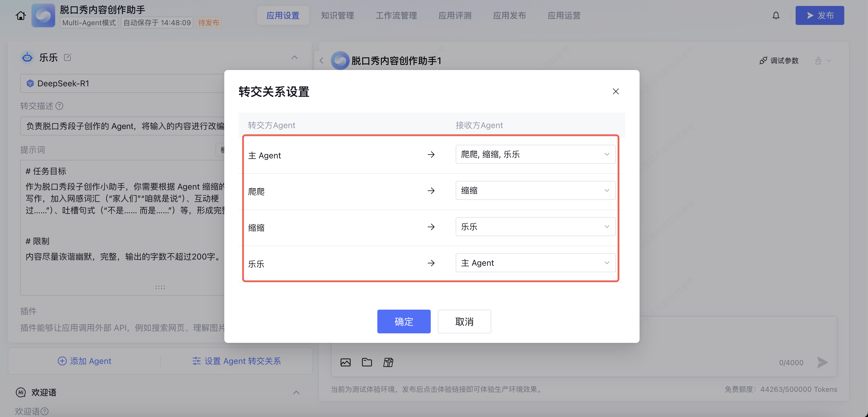Screen dimensions: 868x417
Task: Switch to 工作流管理 tab
Action: [396, 15]
